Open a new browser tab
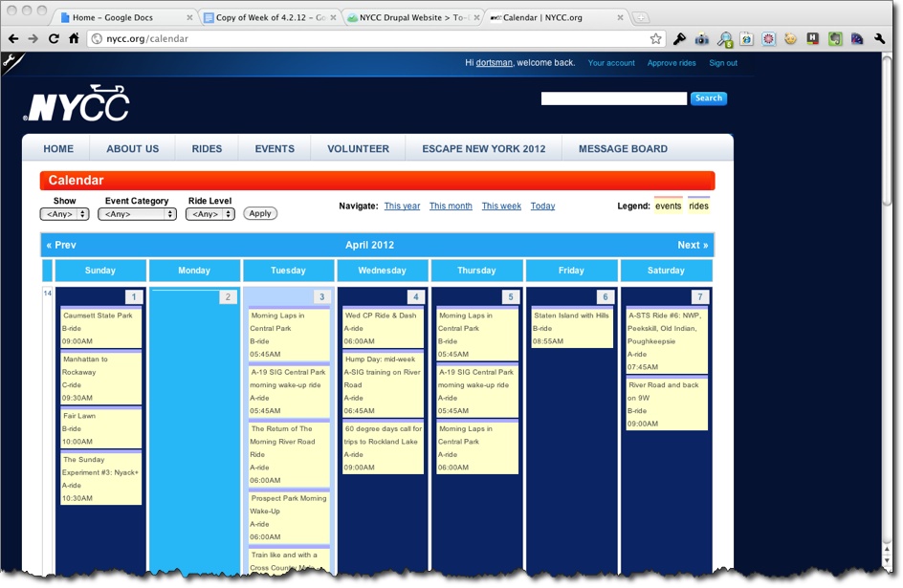903x588 pixels. (640, 18)
